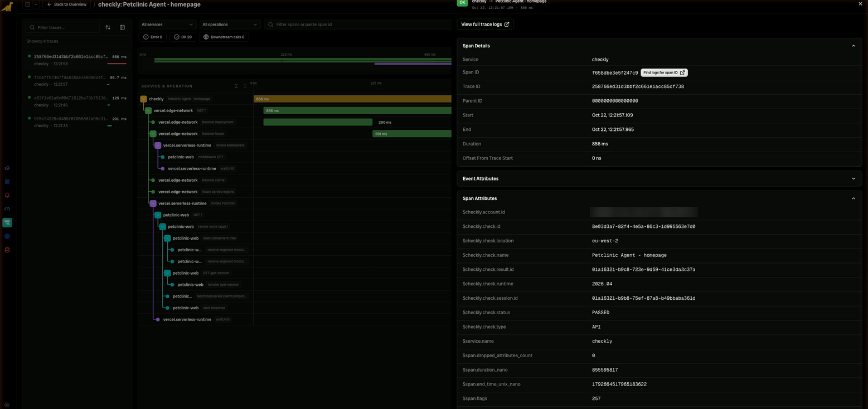Toggle the Error 0 filter
Screen dimensions: 868x409
point(153,37)
